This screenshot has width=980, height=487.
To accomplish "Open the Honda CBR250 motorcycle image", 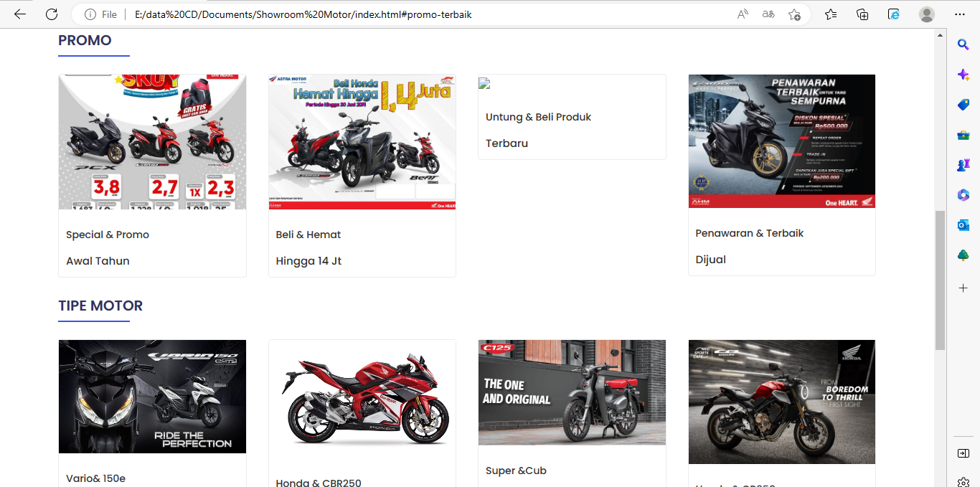I will [x=362, y=397].
